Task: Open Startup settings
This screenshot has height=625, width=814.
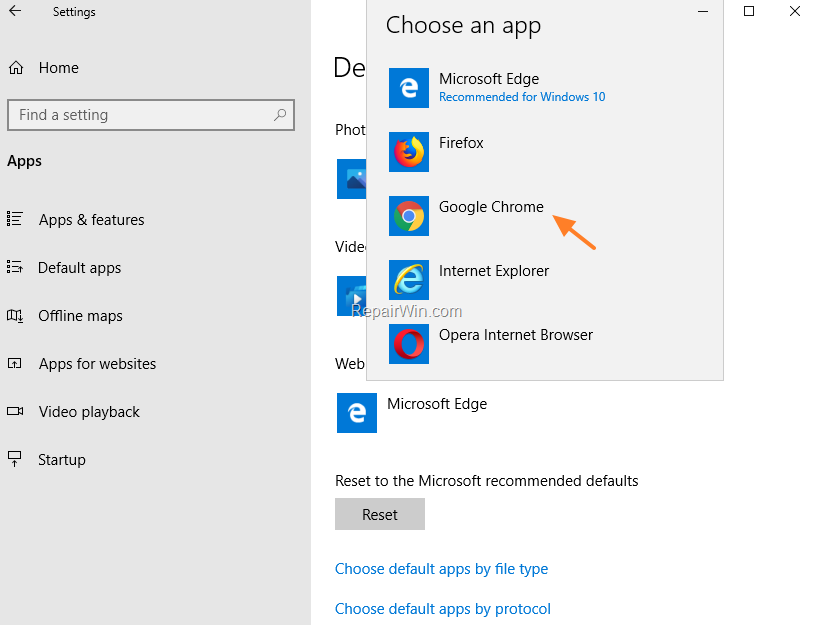Action: [62, 460]
